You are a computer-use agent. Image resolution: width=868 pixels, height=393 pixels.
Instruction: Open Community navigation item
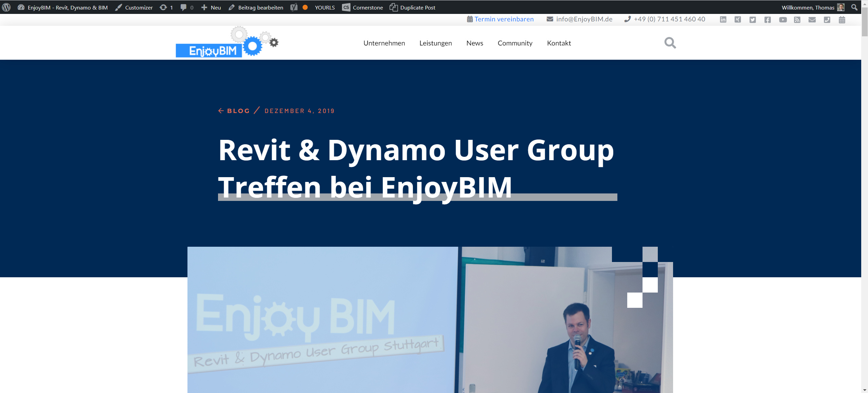click(x=515, y=43)
